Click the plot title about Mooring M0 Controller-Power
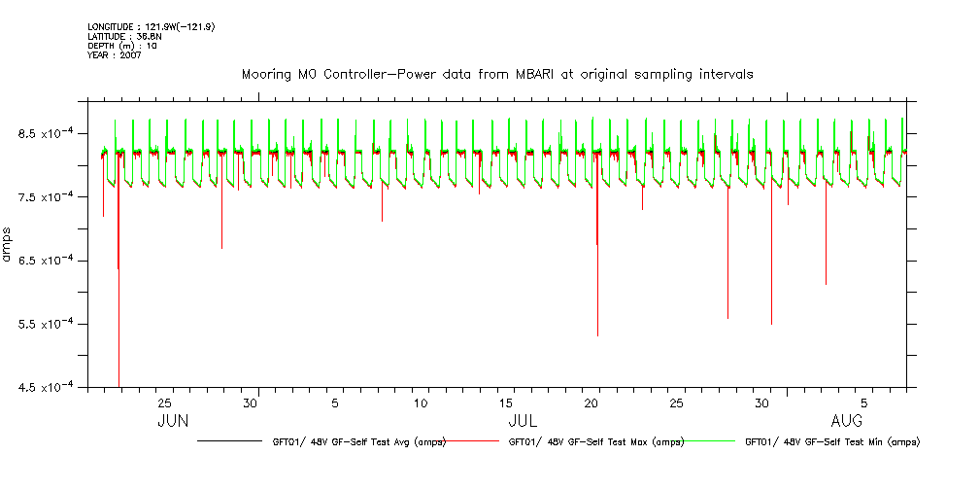Viewport: 980px width, 490px height. [496, 75]
